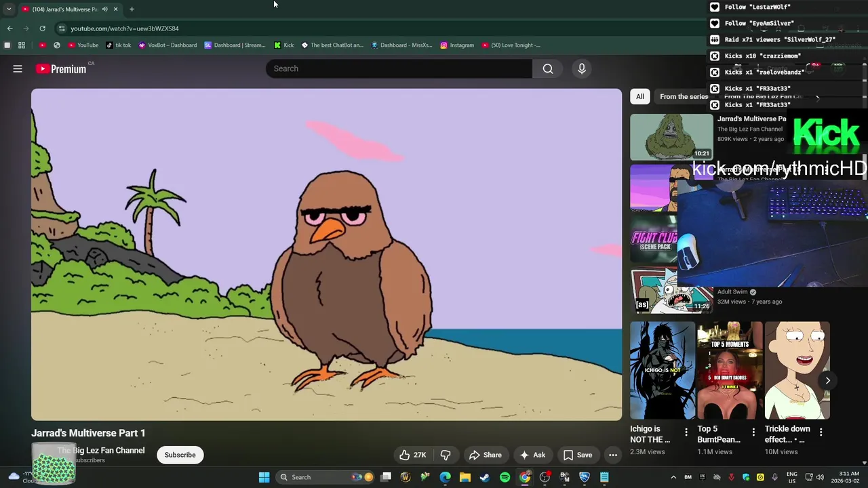This screenshot has width=868, height=488.
Task: Open the Adult Swim 11:26 video thumbnail
Action: (671, 290)
